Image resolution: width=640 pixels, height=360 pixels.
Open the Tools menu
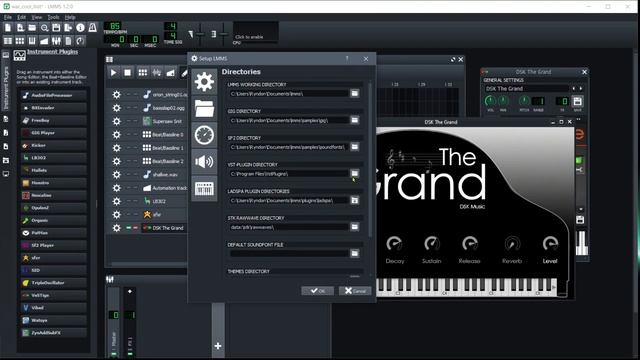click(53, 17)
